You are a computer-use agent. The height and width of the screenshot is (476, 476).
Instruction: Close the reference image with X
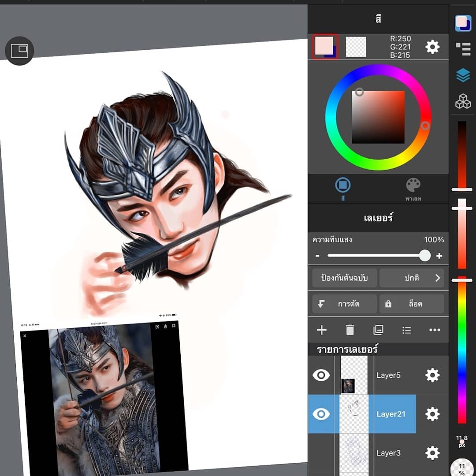25,335
